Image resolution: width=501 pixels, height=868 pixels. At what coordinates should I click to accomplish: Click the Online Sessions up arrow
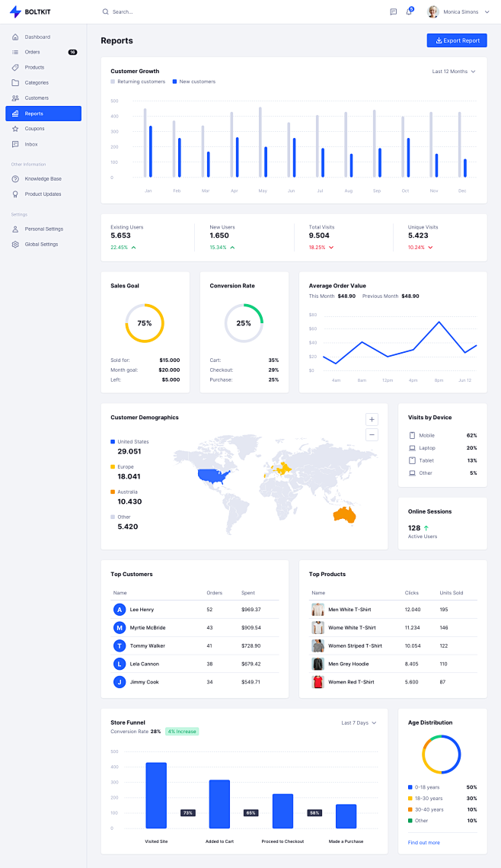coord(426,528)
